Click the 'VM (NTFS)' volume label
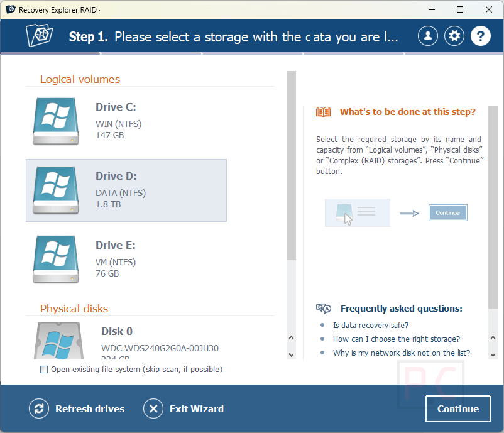This screenshot has height=433, width=504. [x=116, y=262]
